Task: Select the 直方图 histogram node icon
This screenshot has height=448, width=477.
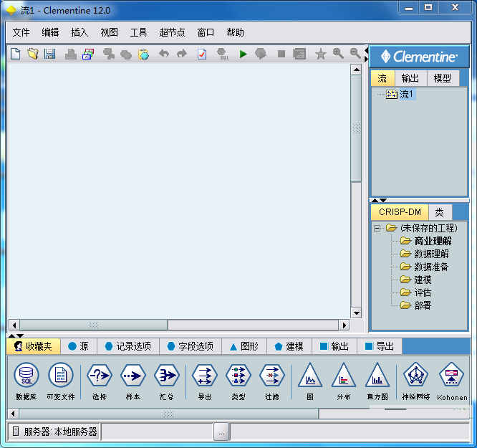Action: [x=377, y=375]
